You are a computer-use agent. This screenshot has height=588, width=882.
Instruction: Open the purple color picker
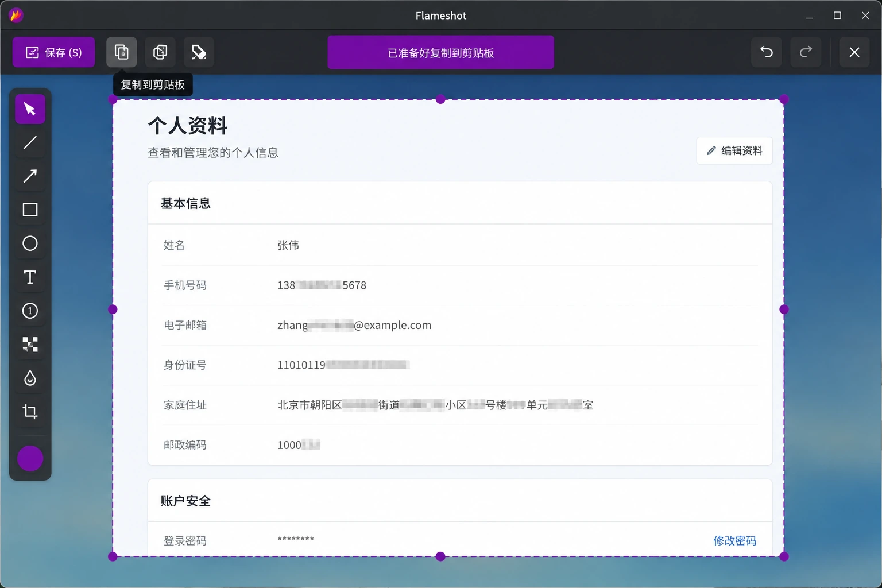pos(30,458)
